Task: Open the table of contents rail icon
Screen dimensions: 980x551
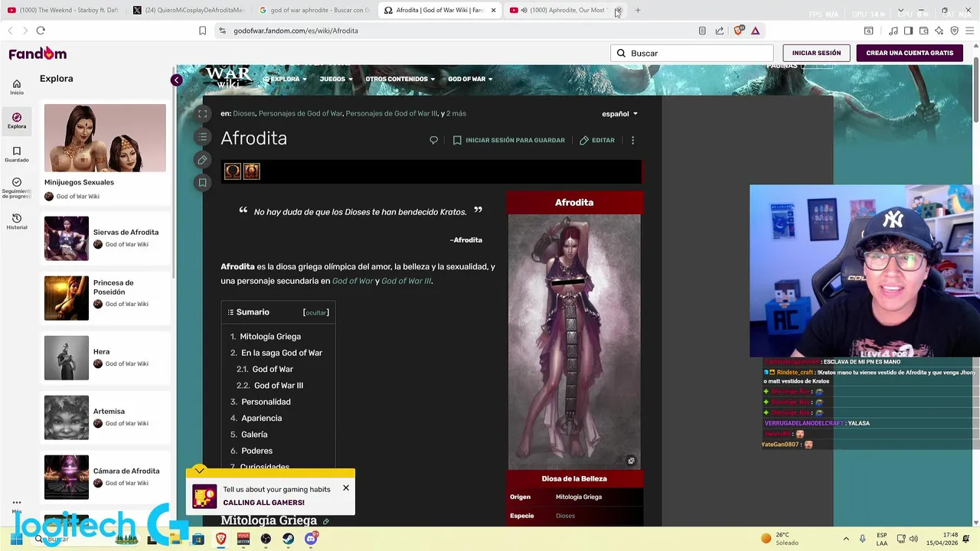Action: click(203, 137)
